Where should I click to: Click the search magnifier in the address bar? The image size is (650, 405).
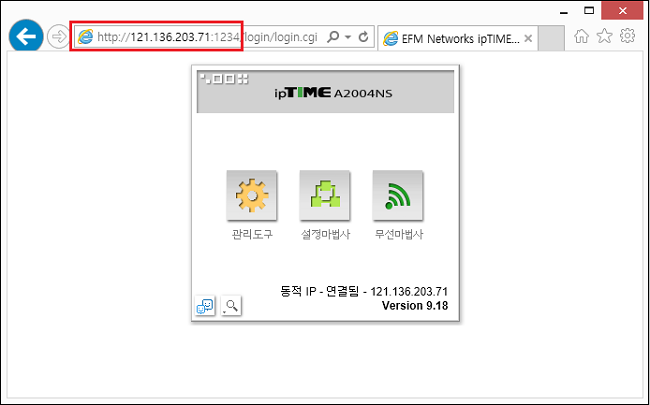(333, 37)
